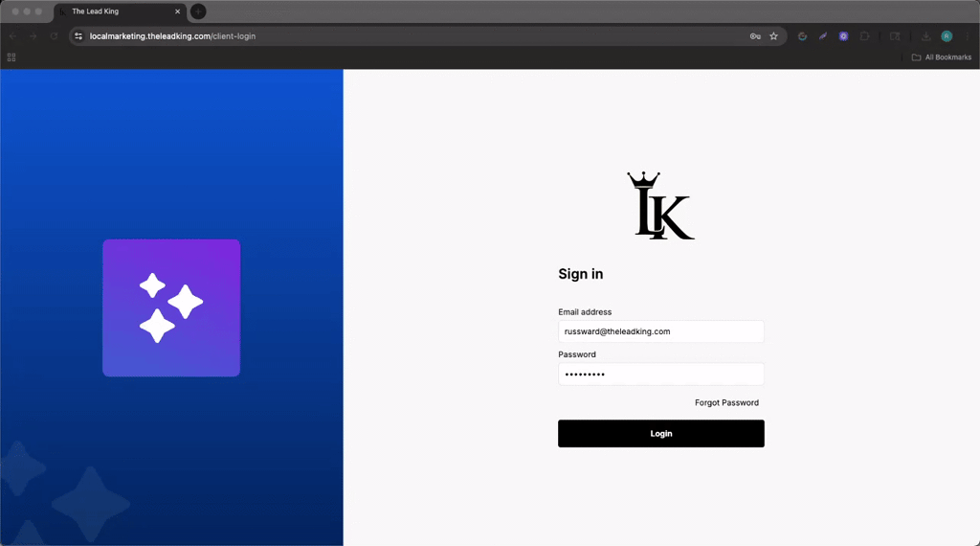Reload the page
This screenshot has width=980, height=546.
pyautogui.click(x=54, y=36)
